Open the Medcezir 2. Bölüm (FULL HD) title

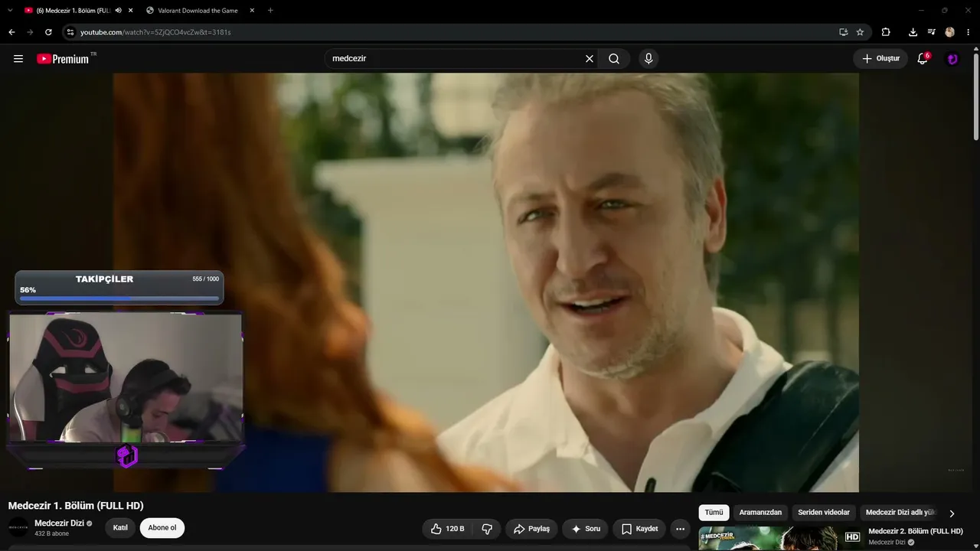coord(916,531)
